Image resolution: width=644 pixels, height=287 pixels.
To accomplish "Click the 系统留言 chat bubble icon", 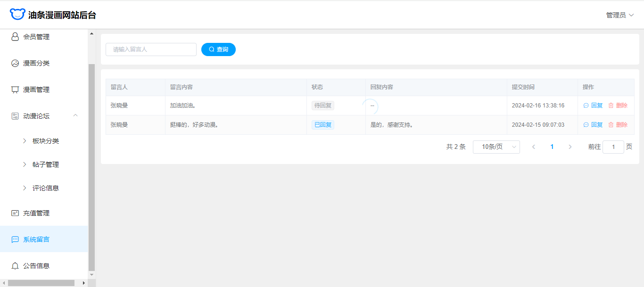I will coord(15,239).
